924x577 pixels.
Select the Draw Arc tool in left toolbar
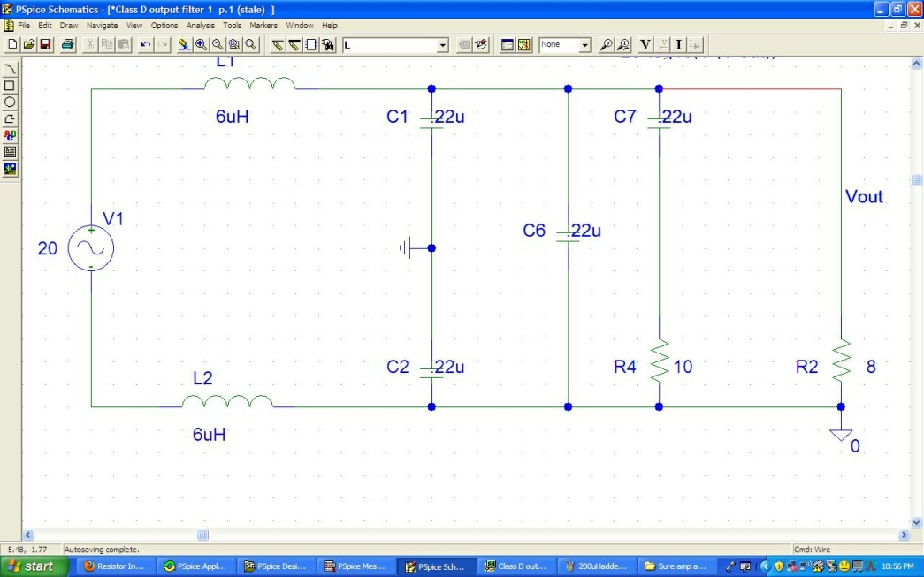10,70
